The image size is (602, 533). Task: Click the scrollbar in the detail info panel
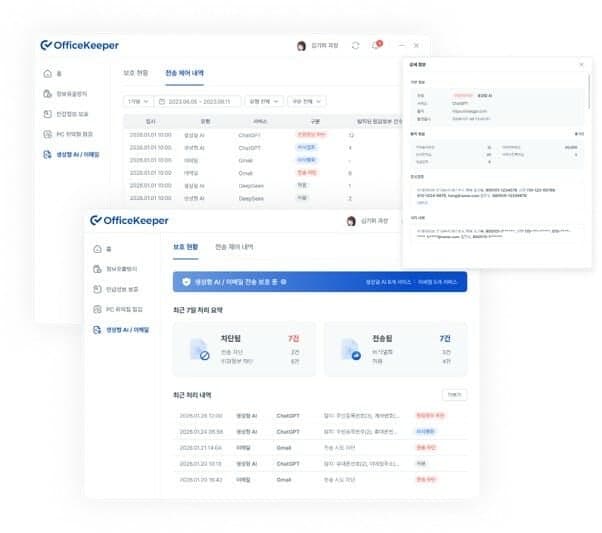(589, 91)
